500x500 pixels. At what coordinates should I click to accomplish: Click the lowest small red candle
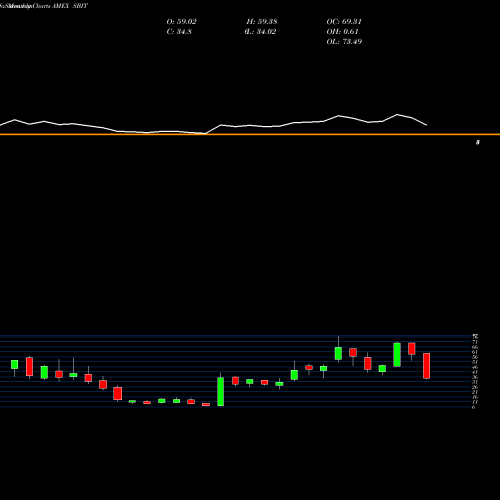[x=206, y=404]
